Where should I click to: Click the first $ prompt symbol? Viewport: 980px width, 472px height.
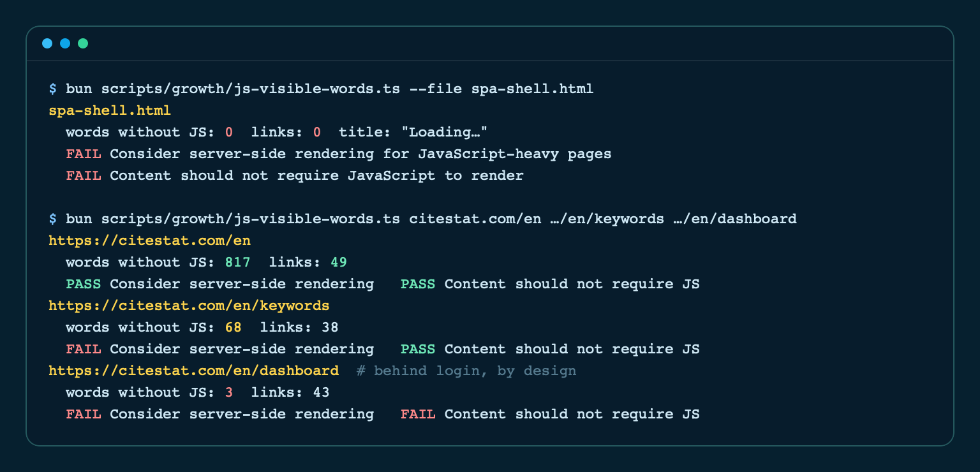[52, 89]
